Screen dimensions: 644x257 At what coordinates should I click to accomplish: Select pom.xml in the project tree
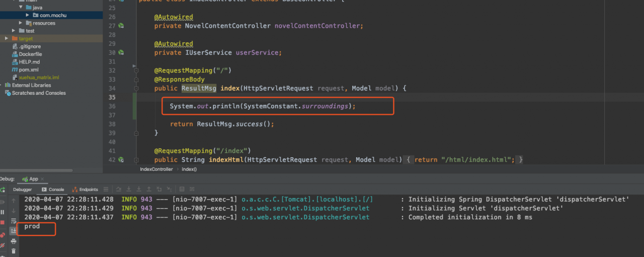click(x=28, y=70)
